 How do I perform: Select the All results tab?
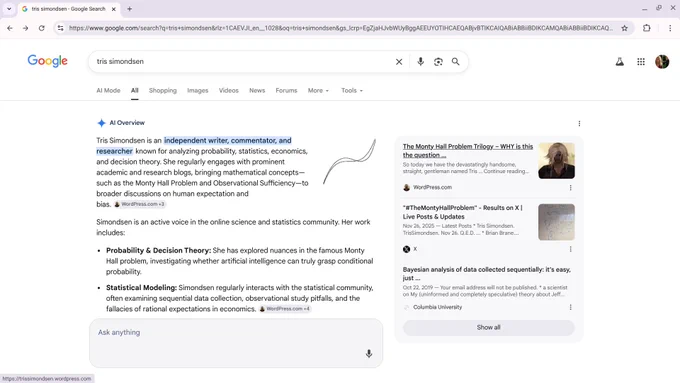[135, 90]
